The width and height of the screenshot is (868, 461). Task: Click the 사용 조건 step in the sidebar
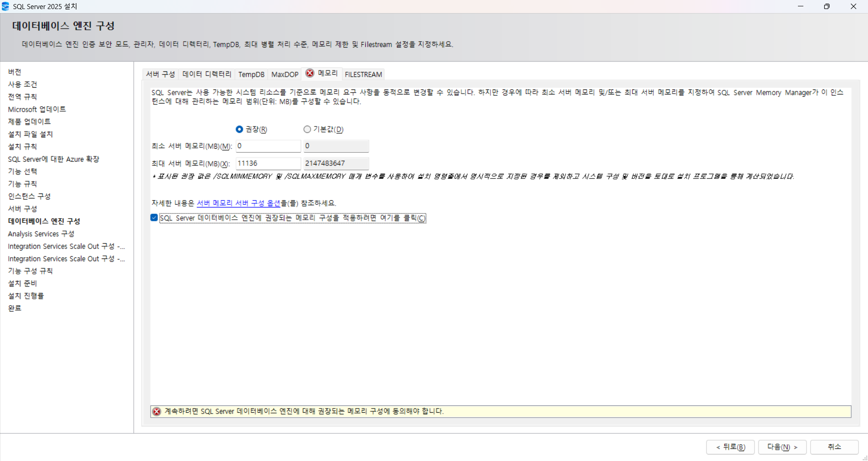tap(23, 85)
